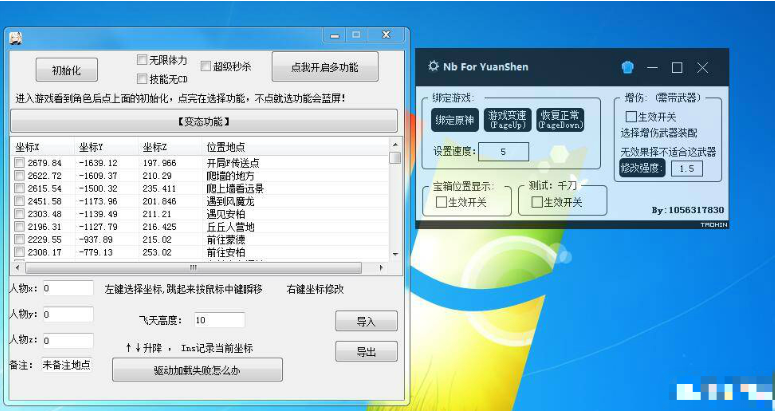
Task: Focus the 飞天高度 input field
Action: pyautogui.click(x=219, y=320)
